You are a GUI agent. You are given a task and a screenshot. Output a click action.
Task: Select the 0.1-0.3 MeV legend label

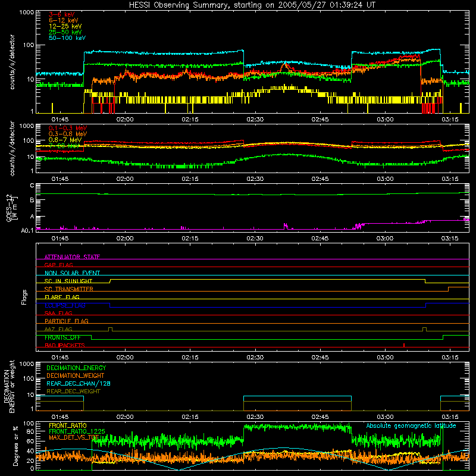[x=68, y=128]
